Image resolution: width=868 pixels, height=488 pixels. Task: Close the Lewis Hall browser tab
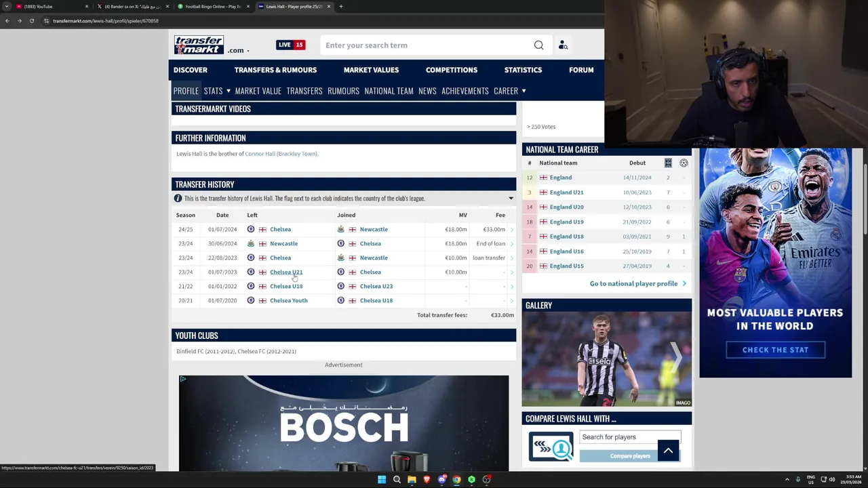coord(329,7)
